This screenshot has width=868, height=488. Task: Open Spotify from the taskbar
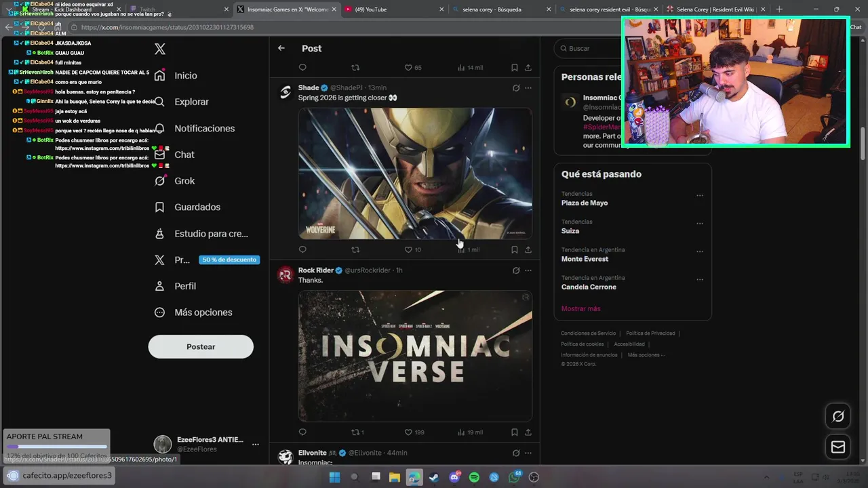coord(474,477)
